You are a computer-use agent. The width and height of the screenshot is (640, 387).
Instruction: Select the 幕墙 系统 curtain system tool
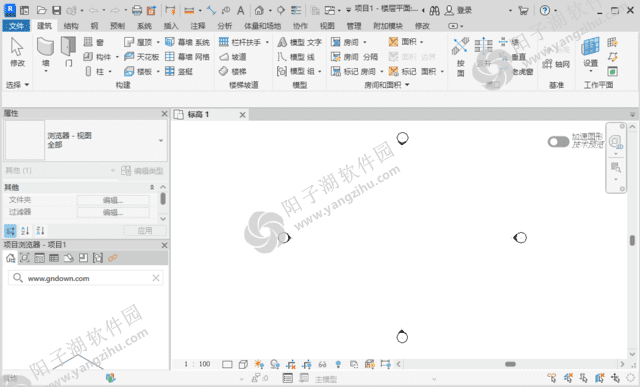point(187,42)
